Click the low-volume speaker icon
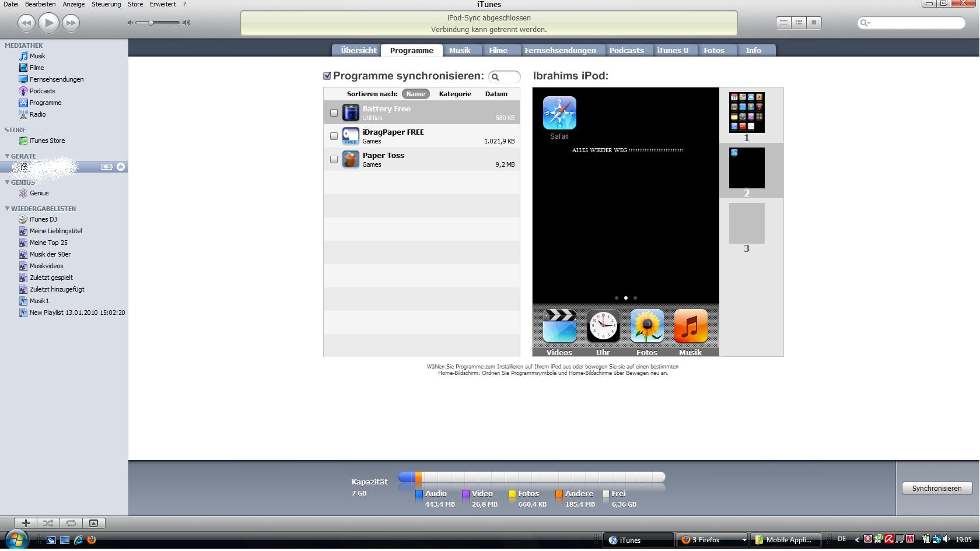The image size is (980, 551). (x=131, y=23)
